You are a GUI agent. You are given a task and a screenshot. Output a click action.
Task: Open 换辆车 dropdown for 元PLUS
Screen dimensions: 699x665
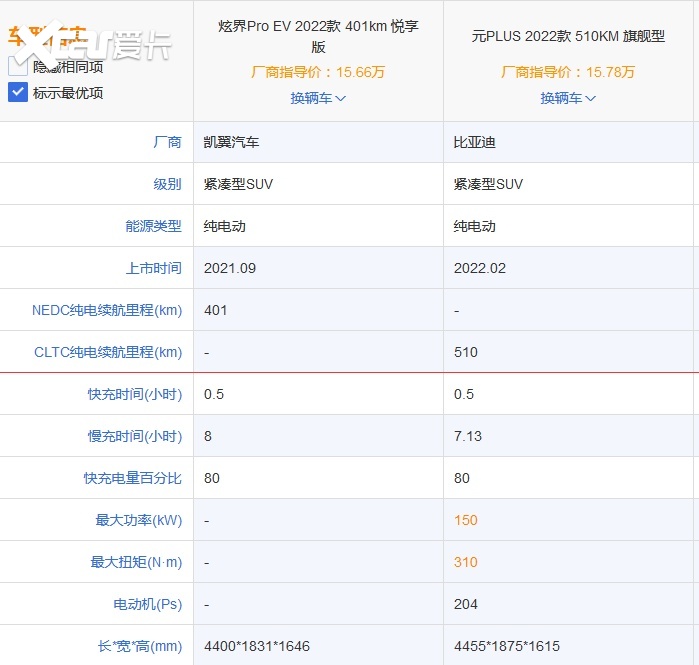(568, 98)
